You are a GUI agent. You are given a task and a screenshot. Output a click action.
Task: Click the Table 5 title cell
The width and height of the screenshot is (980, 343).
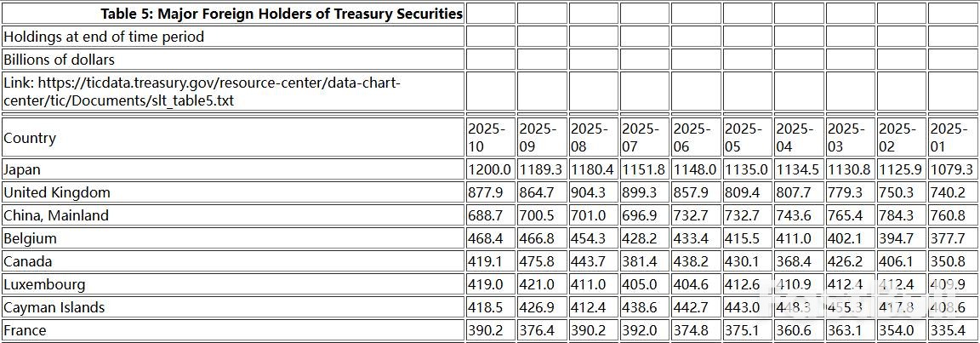pos(282,14)
